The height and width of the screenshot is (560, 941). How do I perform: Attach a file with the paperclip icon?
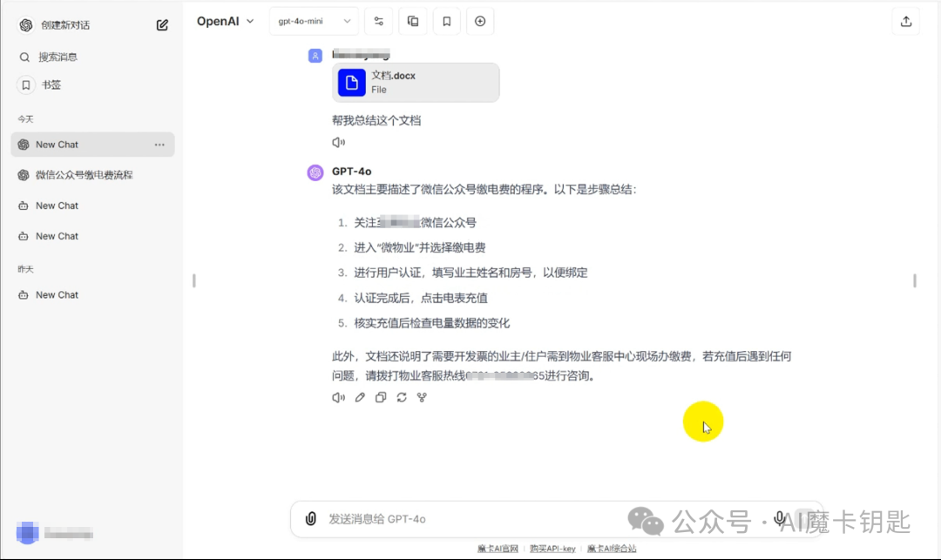[x=310, y=518]
